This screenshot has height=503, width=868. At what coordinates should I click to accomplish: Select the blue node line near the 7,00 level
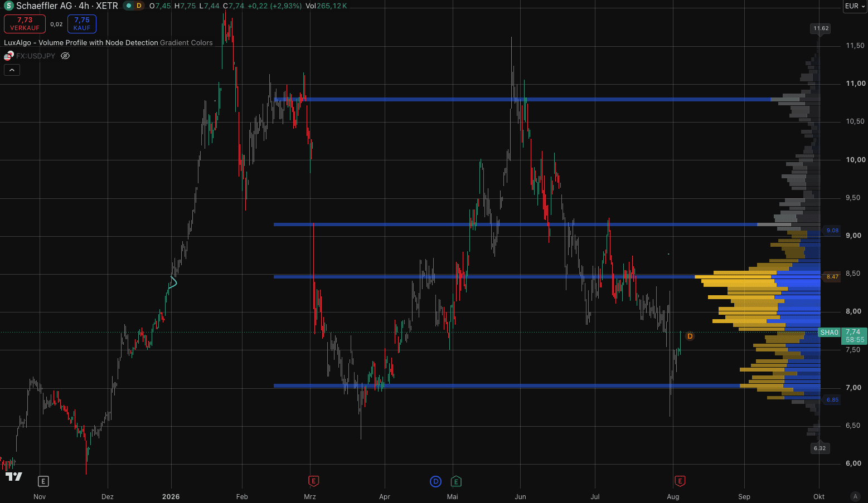tap(506, 385)
